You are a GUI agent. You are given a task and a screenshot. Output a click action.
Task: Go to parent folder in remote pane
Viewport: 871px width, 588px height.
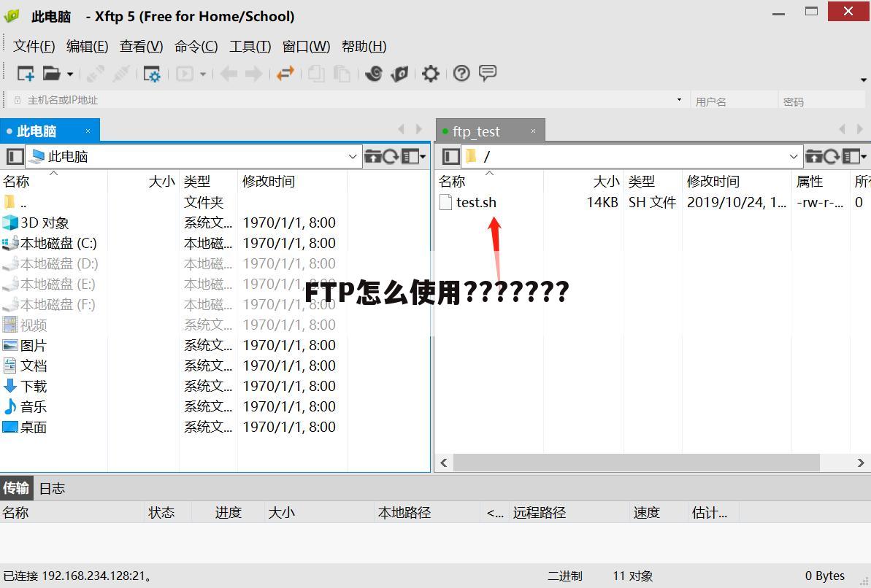(x=814, y=157)
